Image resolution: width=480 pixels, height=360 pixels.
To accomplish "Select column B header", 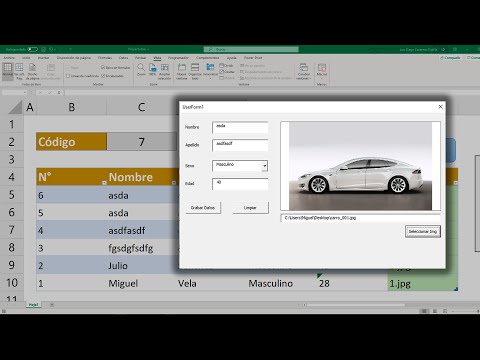I will (x=71, y=107).
